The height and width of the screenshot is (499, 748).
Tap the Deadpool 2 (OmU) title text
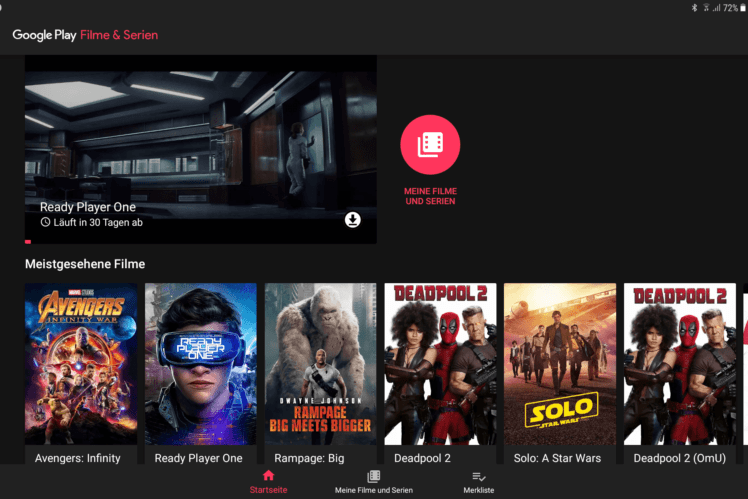point(680,458)
